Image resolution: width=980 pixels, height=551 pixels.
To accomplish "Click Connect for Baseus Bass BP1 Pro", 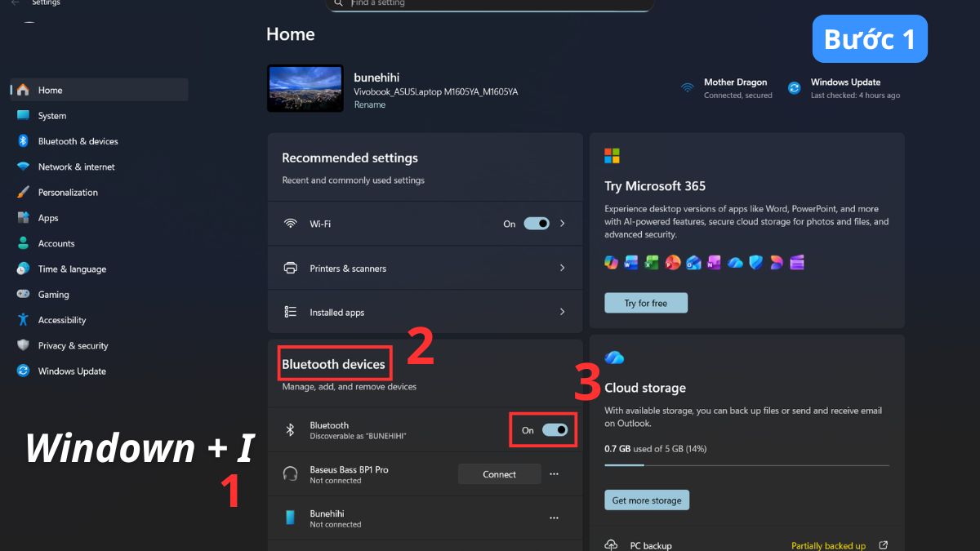I will 499,474.
